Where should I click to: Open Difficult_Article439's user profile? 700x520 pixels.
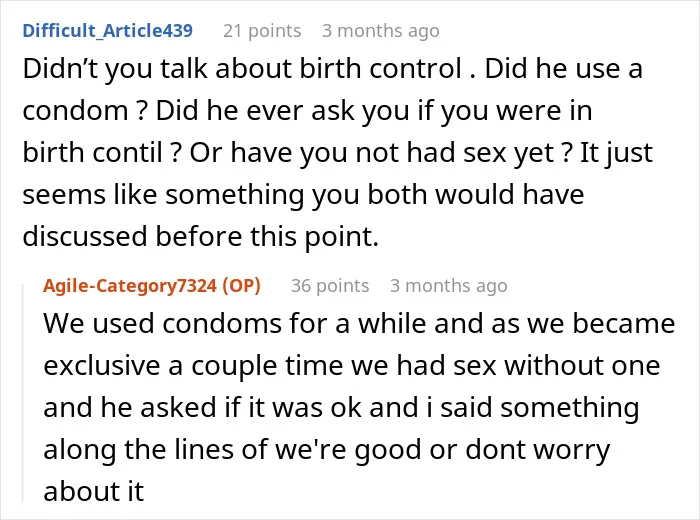108,31
